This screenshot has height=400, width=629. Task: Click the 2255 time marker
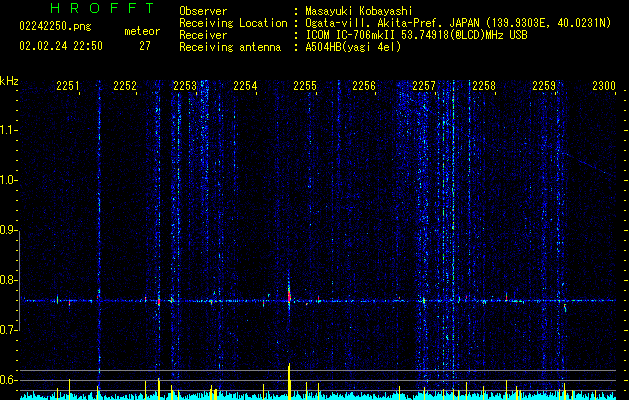point(305,86)
